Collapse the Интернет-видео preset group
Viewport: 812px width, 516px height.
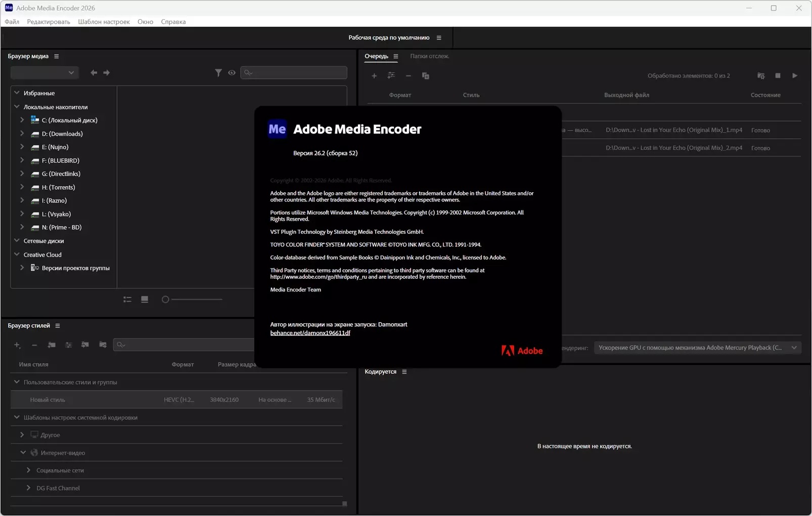tap(23, 453)
